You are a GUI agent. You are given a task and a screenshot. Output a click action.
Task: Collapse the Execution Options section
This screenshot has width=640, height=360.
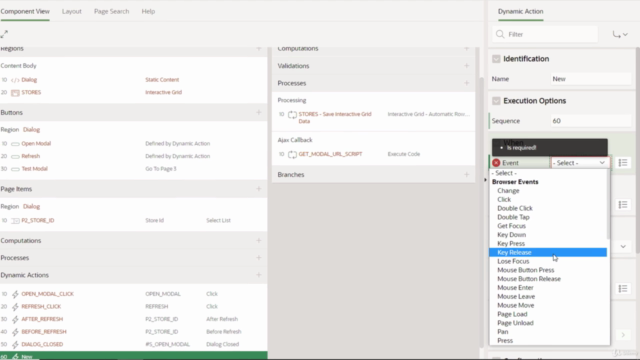pyautogui.click(x=496, y=101)
